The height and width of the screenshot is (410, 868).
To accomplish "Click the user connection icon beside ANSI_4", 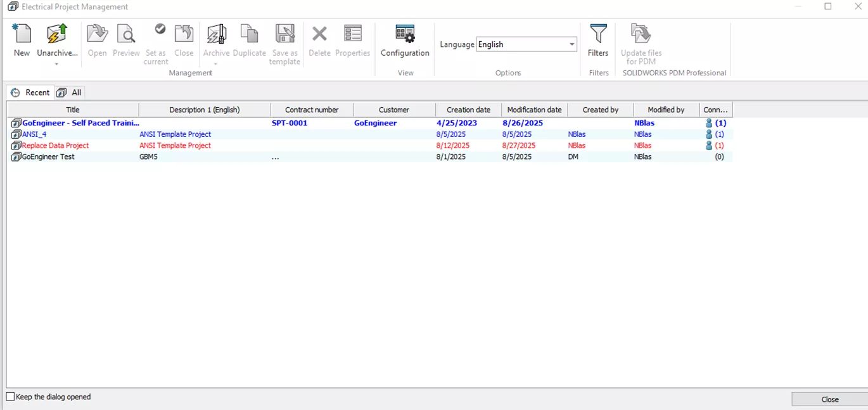I will coord(708,134).
